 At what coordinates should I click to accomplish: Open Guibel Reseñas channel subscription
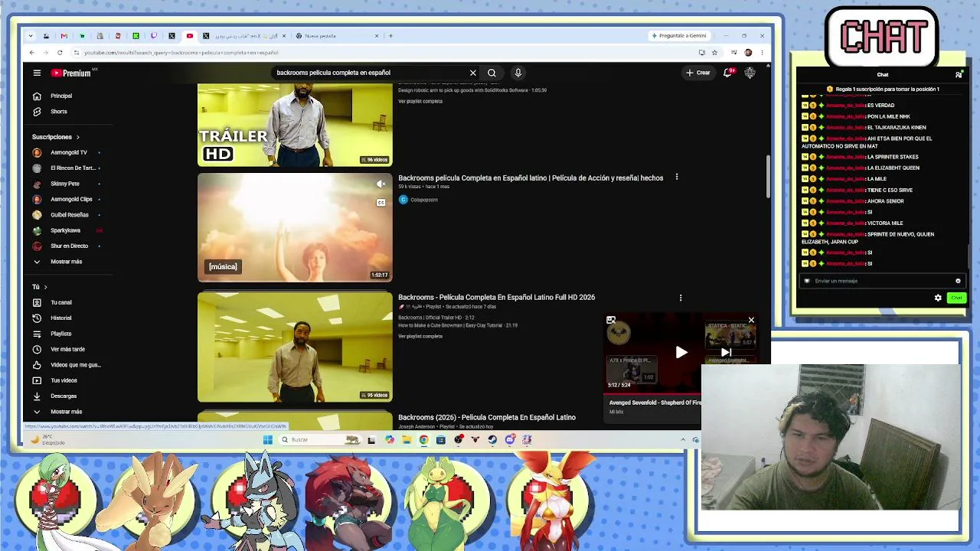coord(65,215)
